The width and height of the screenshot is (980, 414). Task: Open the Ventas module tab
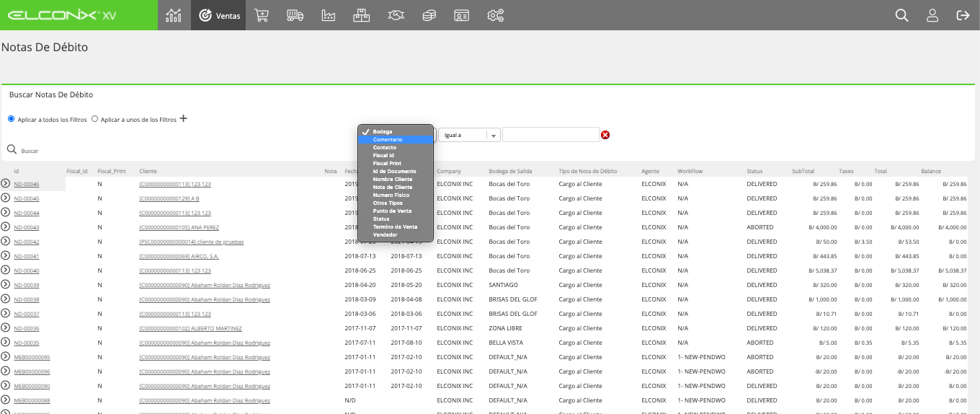click(218, 15)
